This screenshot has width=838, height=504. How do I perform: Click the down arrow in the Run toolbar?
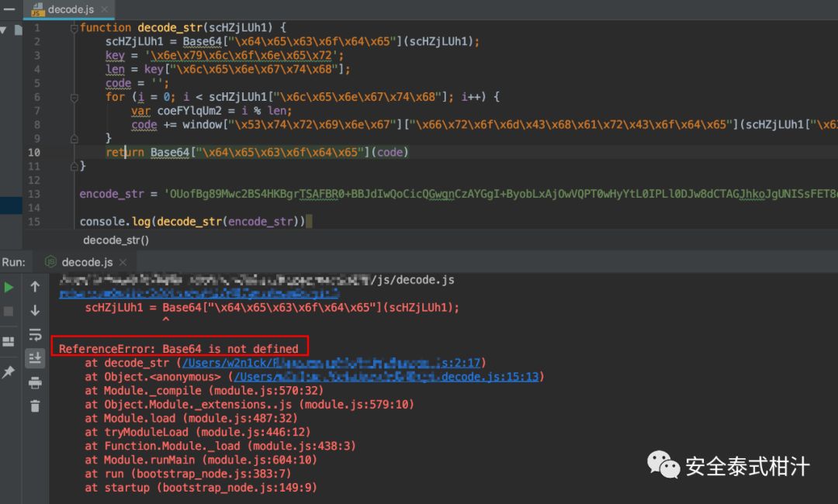(x=35, y=311)
